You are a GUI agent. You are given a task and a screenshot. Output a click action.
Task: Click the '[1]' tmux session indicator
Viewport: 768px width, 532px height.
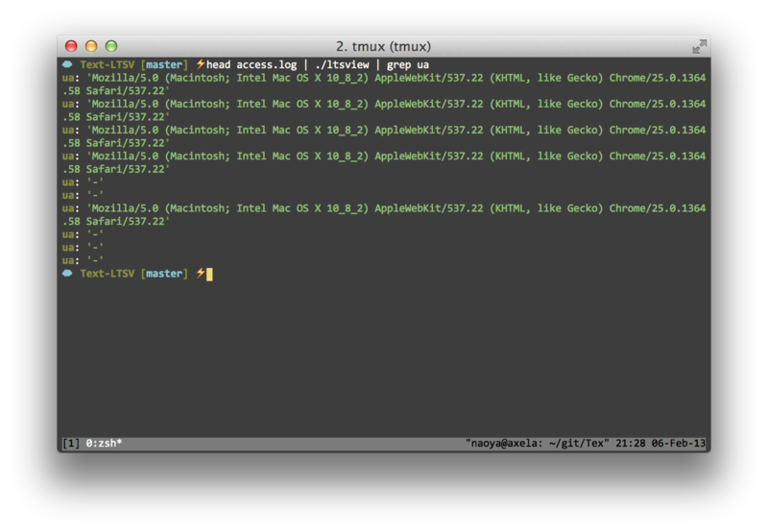point(71,444)
